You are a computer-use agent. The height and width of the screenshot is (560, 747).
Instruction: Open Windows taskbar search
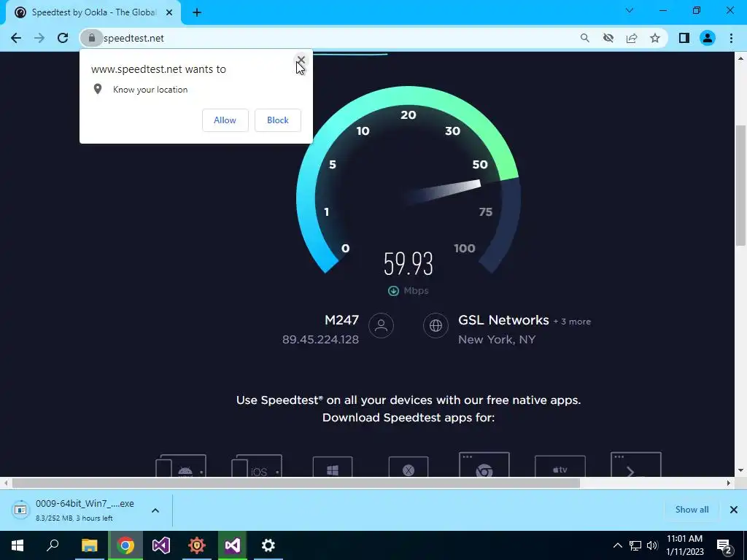53,545
